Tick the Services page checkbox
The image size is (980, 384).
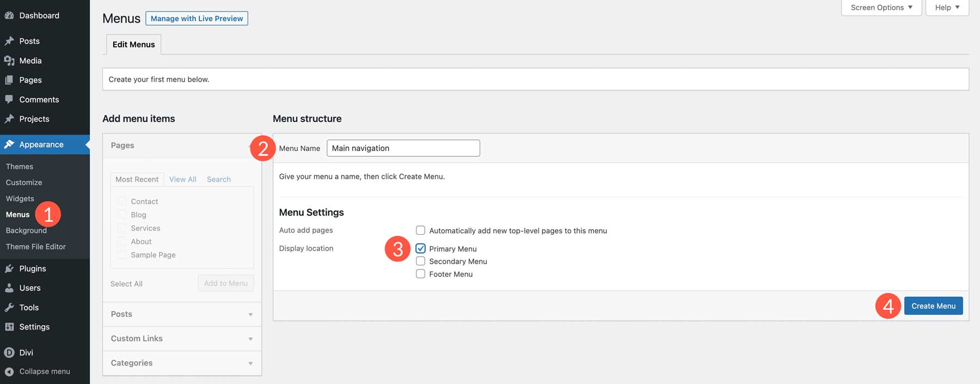pos(122,228)
